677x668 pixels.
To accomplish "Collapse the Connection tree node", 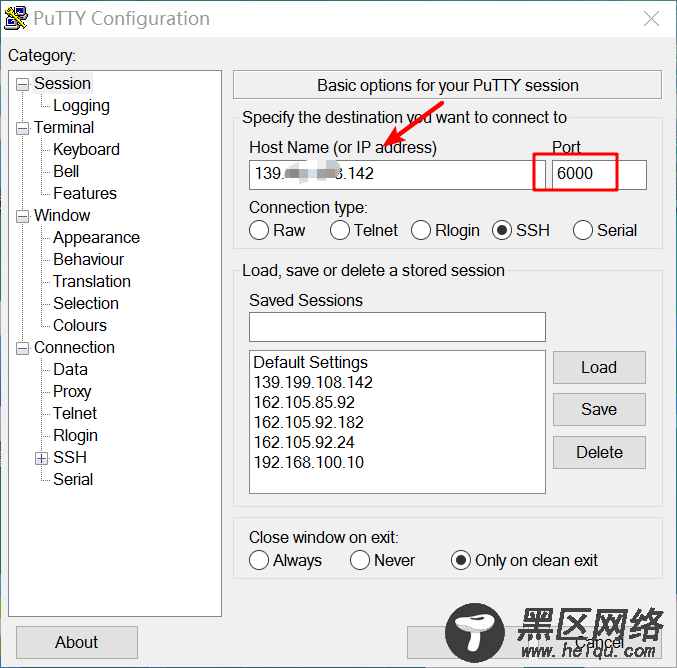I will [x=22, y=348].
